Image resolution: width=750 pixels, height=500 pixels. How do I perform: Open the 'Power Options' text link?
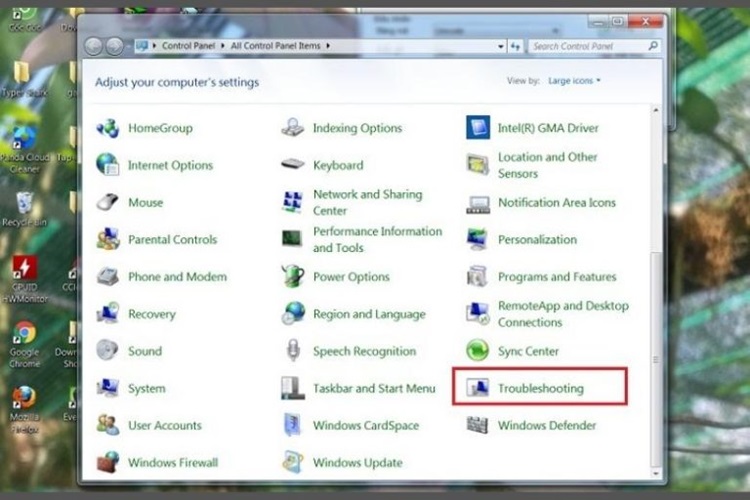(x=351, y=277)
